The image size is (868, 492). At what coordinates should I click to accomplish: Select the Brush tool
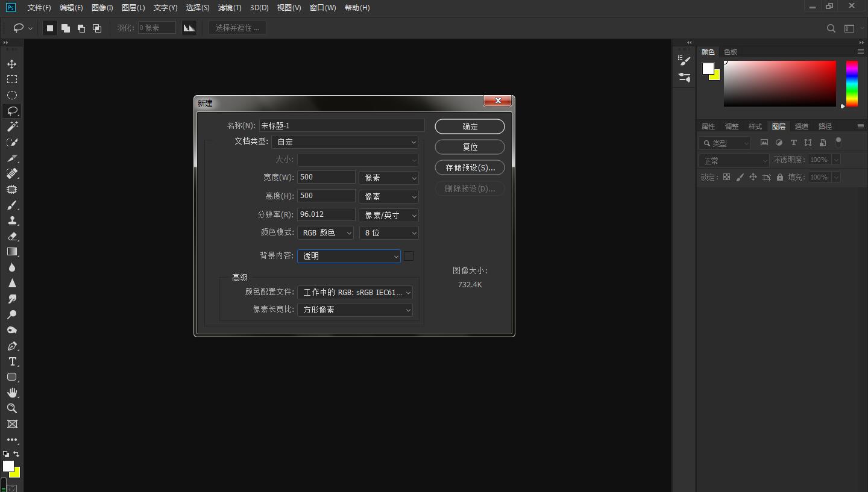(12, 205)
